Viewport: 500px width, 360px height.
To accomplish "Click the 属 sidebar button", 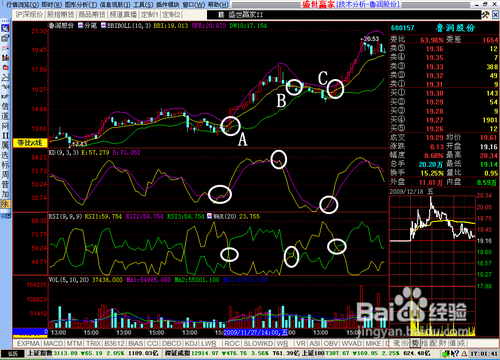I will click(x=5, y=145).
